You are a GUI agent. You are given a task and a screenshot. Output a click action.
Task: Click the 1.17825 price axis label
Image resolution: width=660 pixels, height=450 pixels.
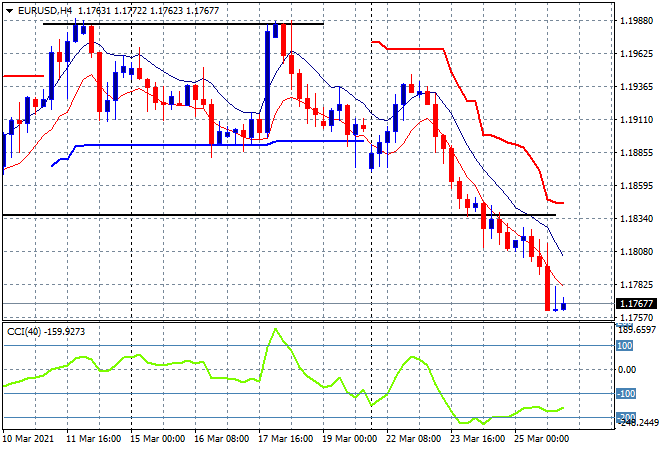click(636, 285)
